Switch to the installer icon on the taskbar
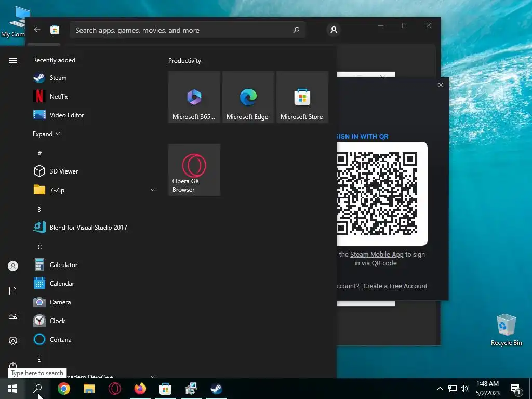 click(x=191, y=389)
